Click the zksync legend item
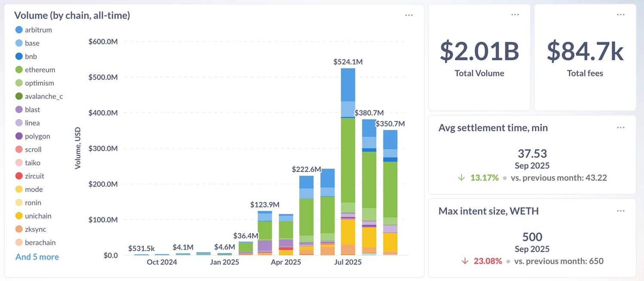 [35, 229]
